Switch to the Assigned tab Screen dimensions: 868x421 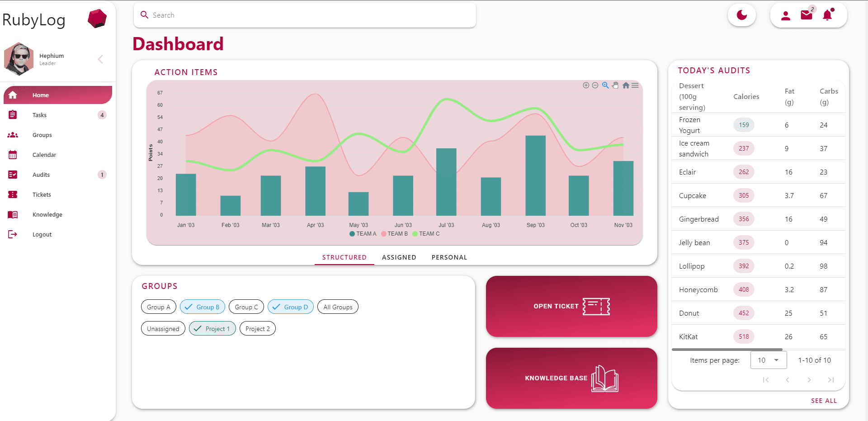[399, 257]
